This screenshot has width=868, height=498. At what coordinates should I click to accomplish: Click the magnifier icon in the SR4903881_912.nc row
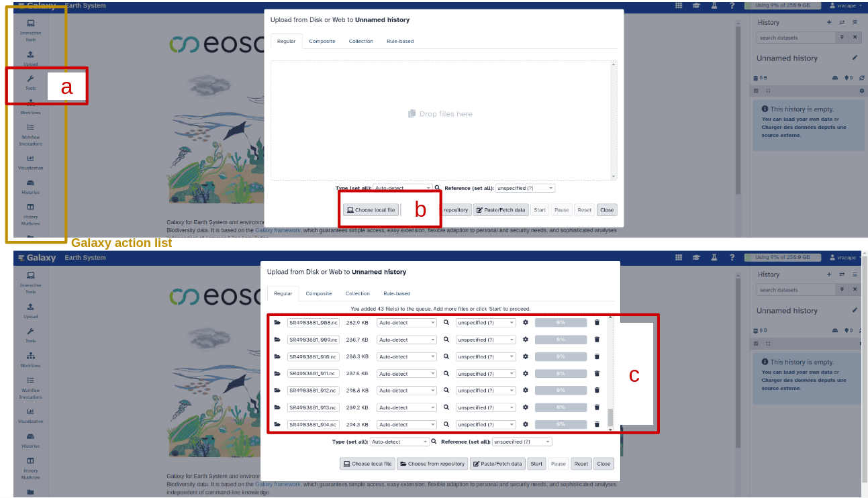446,390
